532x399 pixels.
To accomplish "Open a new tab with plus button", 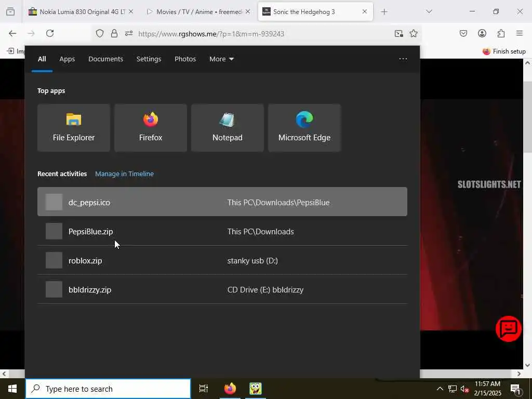I will click(x=384, y=12).
